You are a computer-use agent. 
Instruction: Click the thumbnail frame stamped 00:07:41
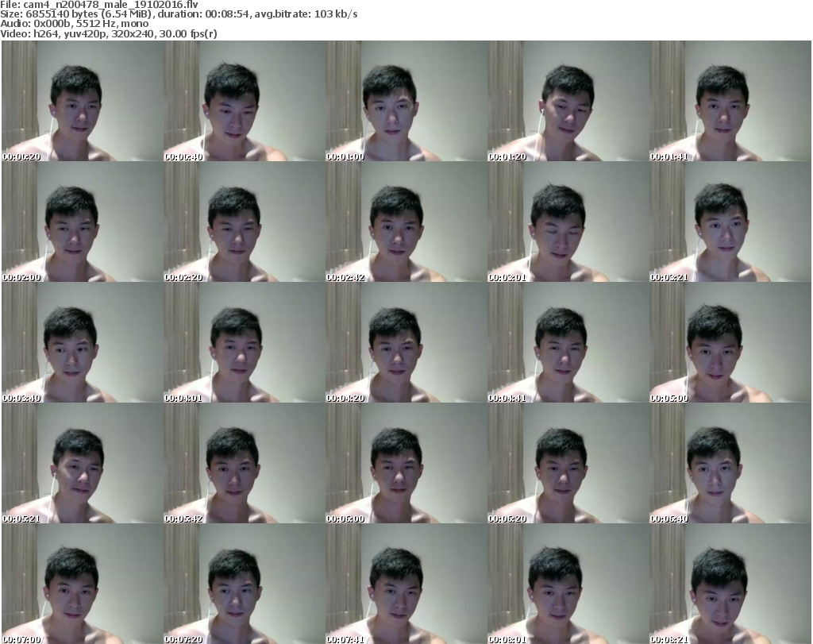tap(406, 584)
